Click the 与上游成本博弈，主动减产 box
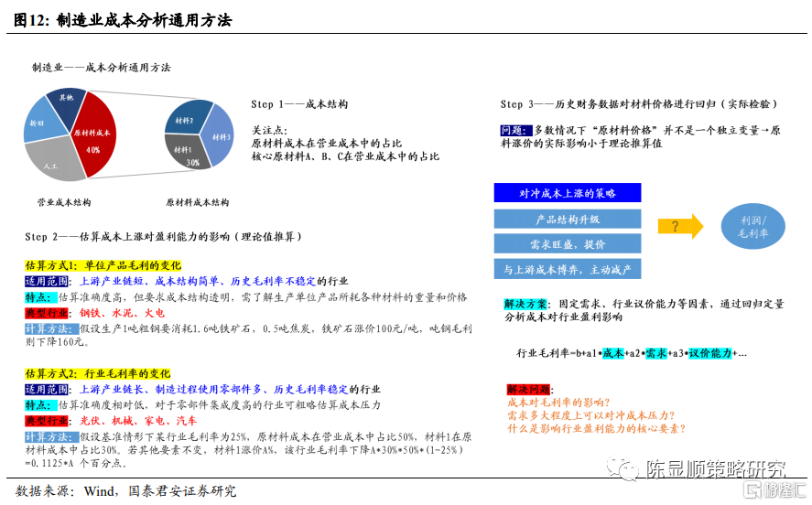Image resolution: width=812 pixels, height=505 pixels. (x=567, y=270)
